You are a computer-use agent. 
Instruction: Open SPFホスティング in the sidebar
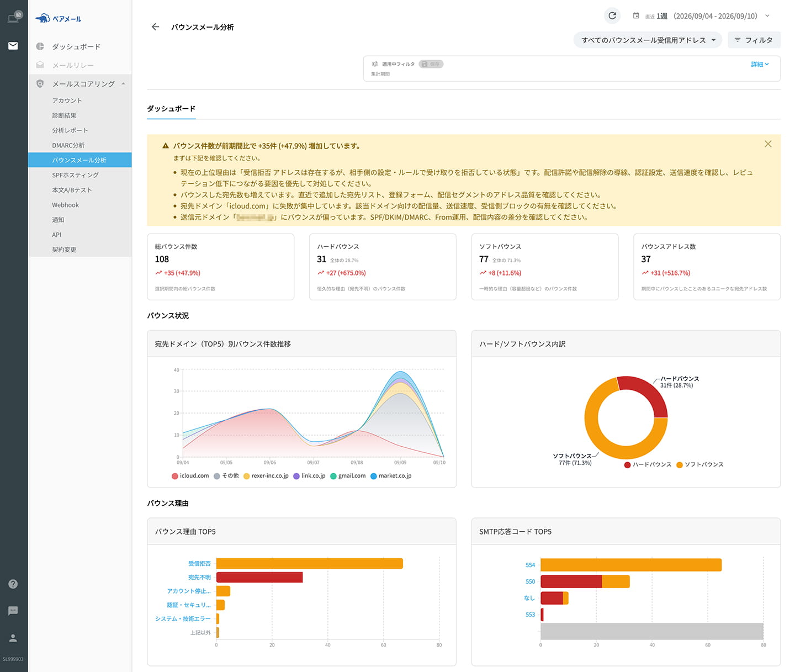(x=75, y=175)
